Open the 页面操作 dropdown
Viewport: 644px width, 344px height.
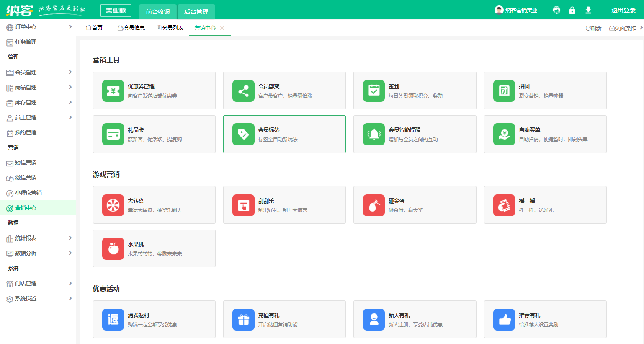[625, 28]
